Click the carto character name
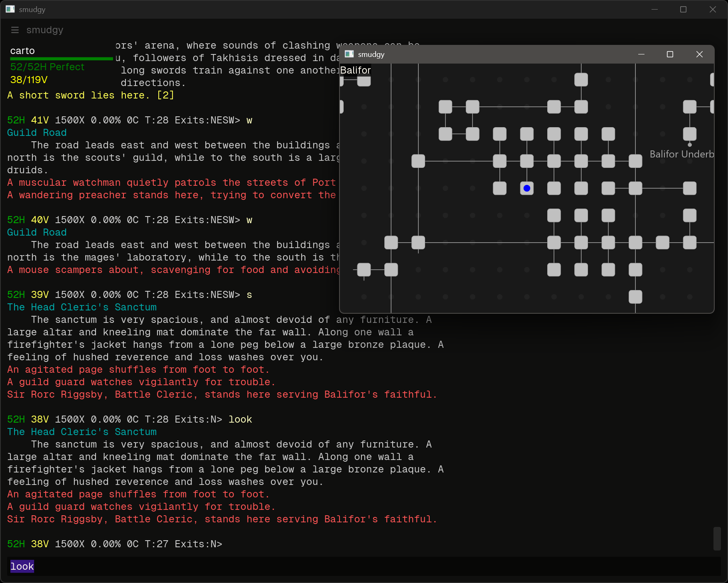 coord(22,51)
